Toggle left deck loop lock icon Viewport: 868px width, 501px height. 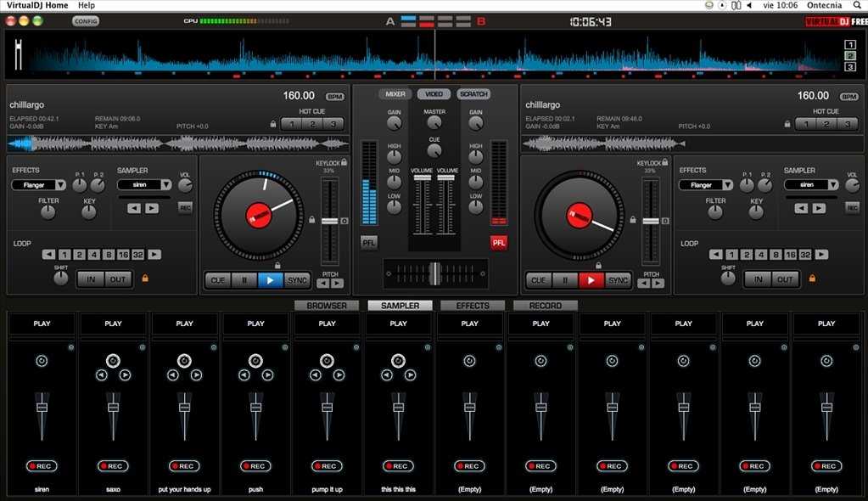pyautogui.click(x=145, y=279)
